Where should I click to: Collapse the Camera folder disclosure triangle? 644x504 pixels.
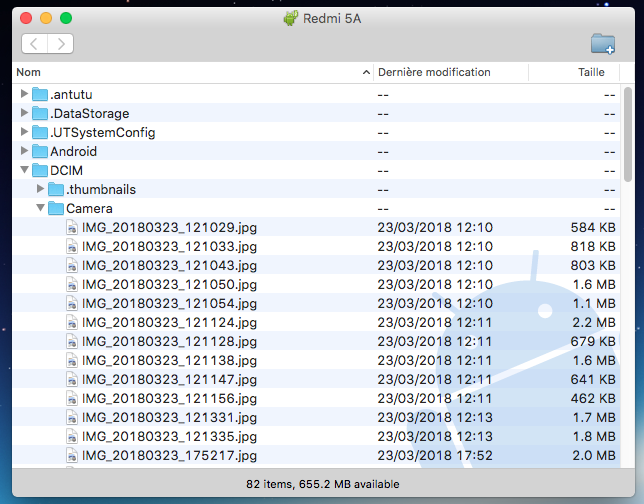(x=41, y=209)
